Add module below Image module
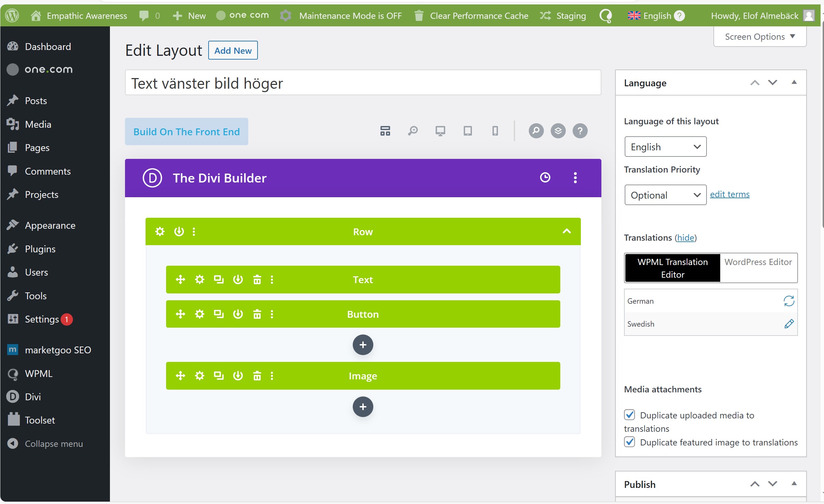 (363, 406)
